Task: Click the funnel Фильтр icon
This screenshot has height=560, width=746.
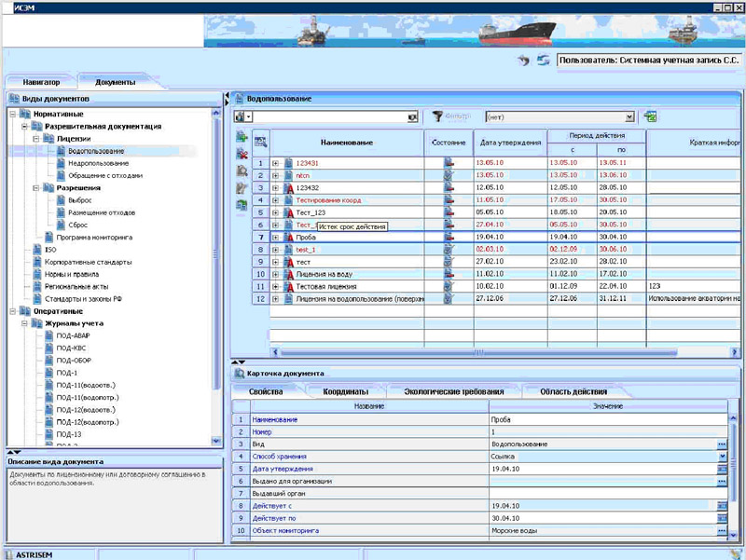Action: click(437, 116)
